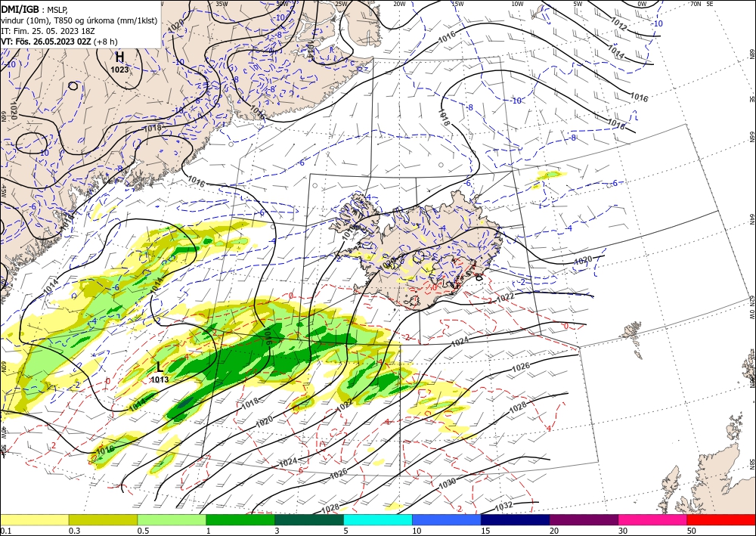Click the '15' legend scale value
Viewport: 756px width, 536px height.
coord(485,531)
